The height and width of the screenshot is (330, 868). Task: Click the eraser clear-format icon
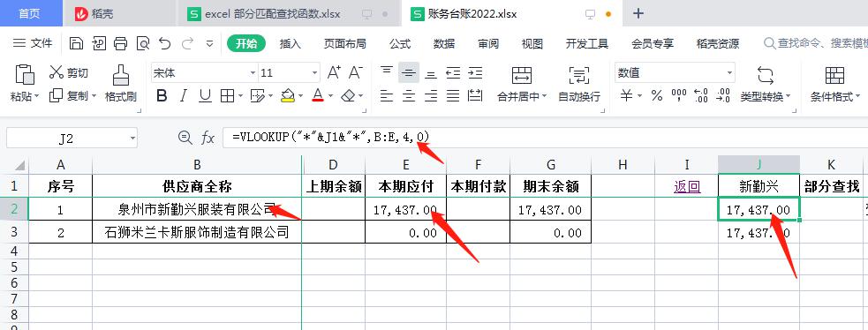tap(348, 96)
